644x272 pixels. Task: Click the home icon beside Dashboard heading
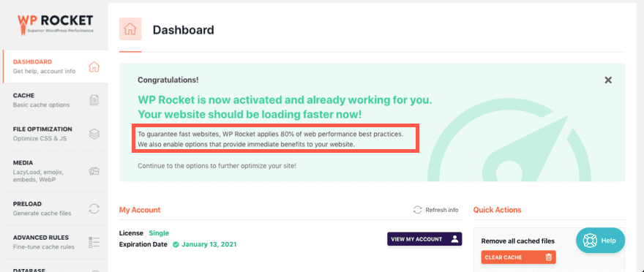130,29
